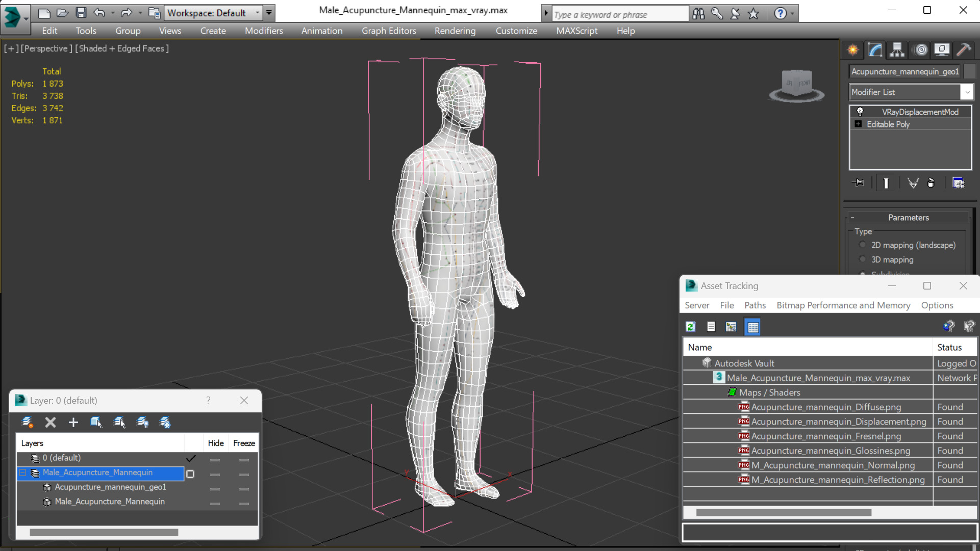Click the [Perspective] viewport label
The width and height of the screenshot is (980, 551).
45,48
